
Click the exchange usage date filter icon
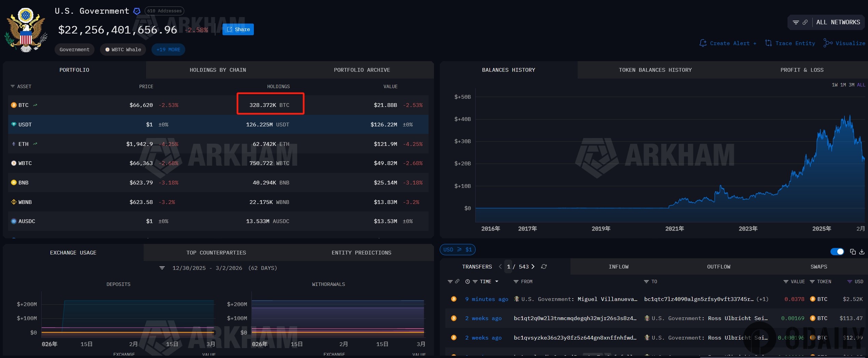coord(162,268)
